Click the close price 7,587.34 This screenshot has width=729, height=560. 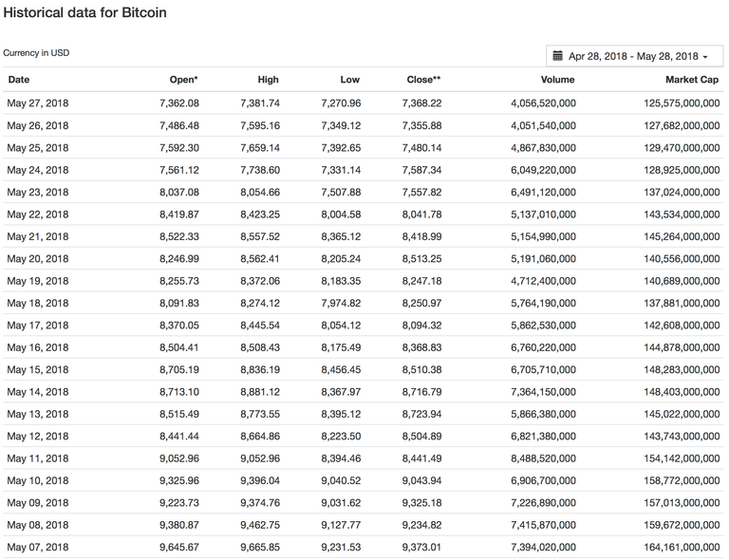(422, 170)
